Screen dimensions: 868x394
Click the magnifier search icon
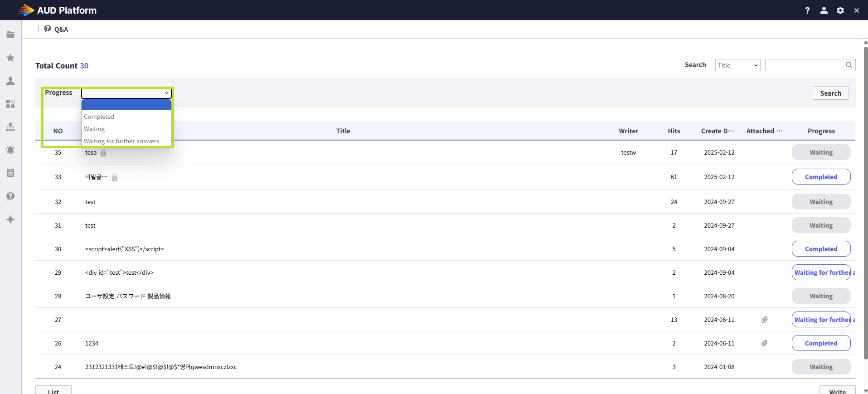pos(849,65)
